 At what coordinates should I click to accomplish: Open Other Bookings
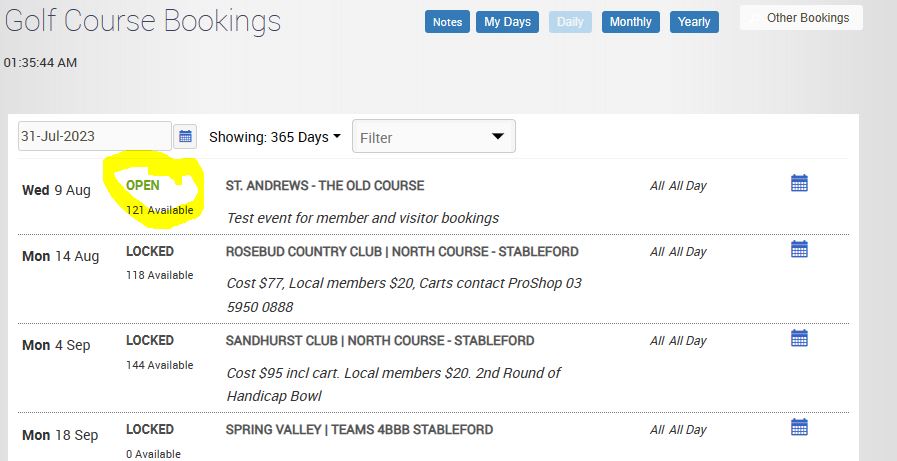point(801,18)
